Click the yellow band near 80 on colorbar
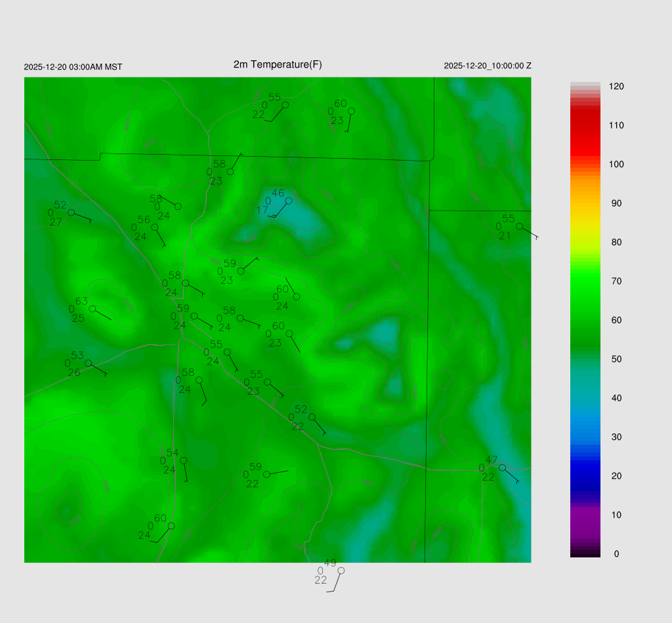 pyautogui.click(x=585, y=242)
